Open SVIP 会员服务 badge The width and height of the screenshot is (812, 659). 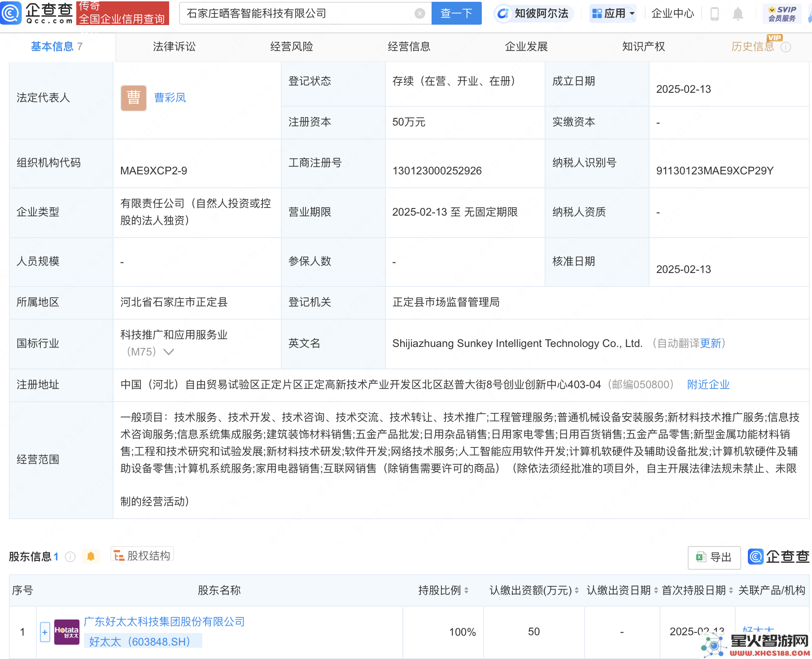(782, 13)
